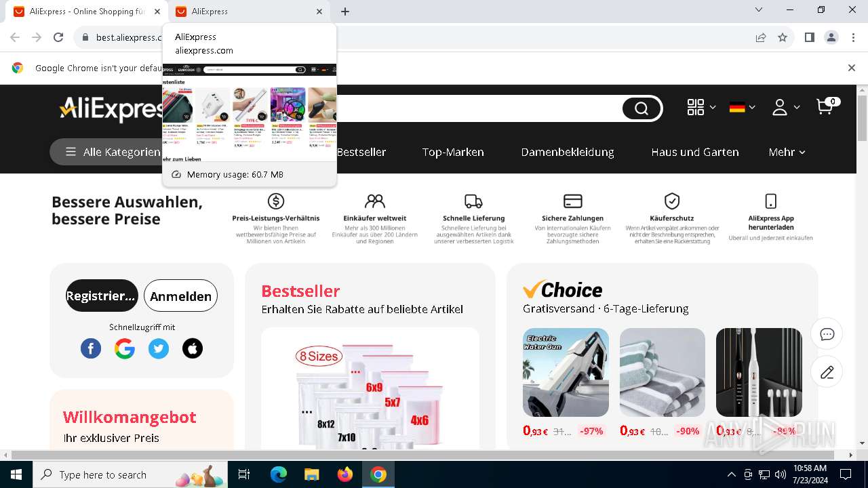
Task: Sign in with Google icon
Action: point(125,348)
